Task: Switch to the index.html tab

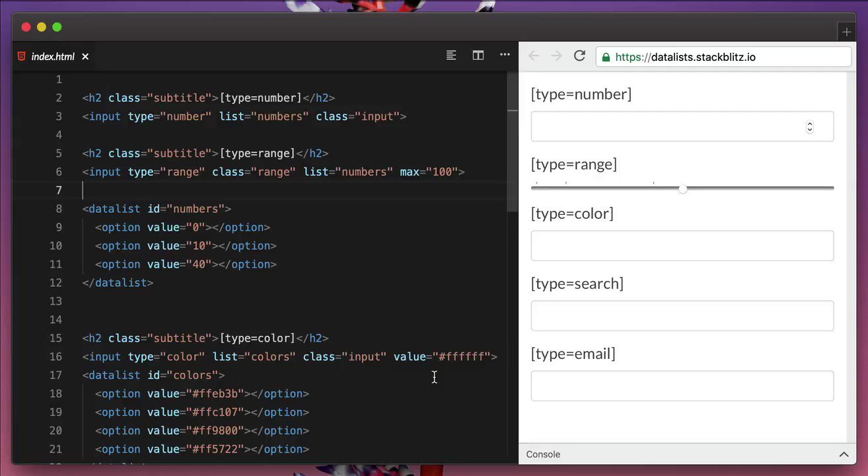Action: [52, 56]
